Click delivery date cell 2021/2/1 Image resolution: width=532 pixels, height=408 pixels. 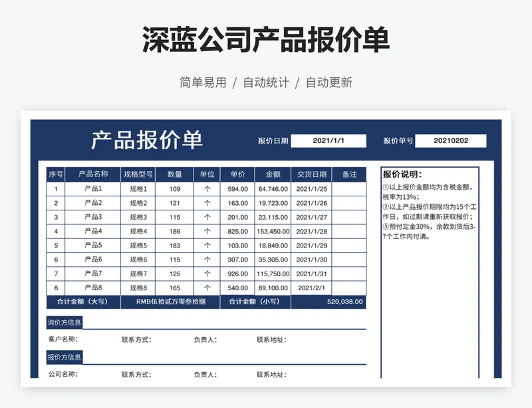(x=311, y=288)
